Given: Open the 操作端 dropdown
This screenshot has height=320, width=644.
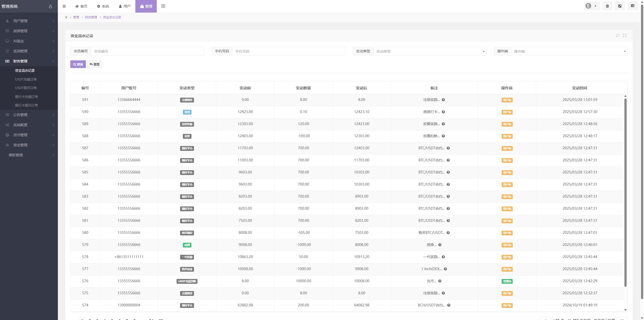Looking at the screenshot, I should pyautogui.click(x=569, y=51).
